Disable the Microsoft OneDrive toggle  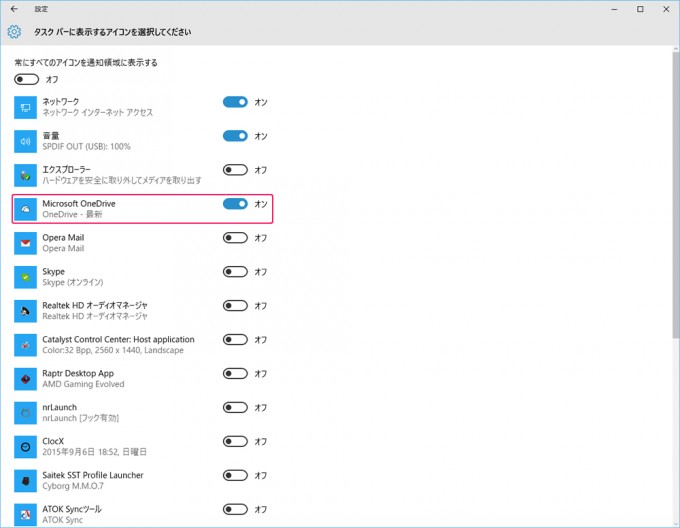coord(235,204)
